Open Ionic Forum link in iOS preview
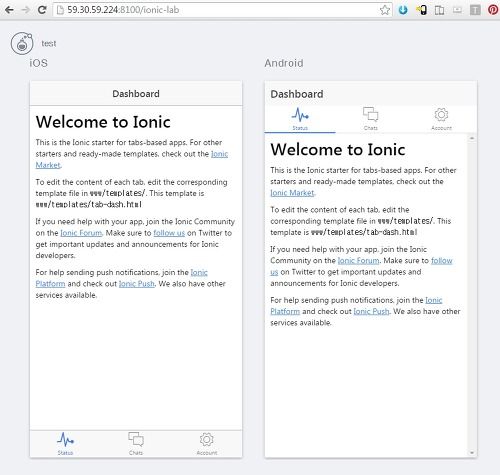This screenshot has height=475, width=500. (81, 233)
